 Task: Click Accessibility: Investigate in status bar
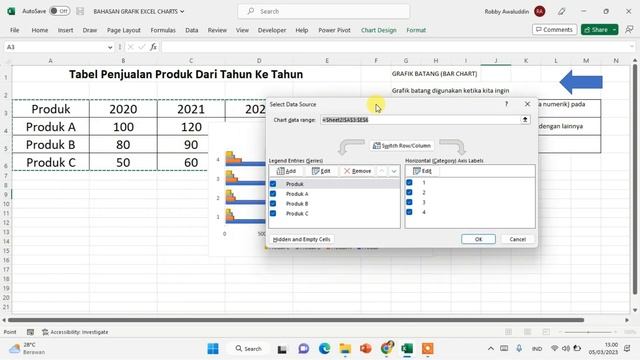tap(76, 332)
